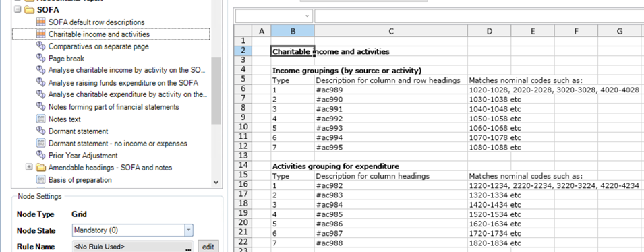Select column F header
The image size is (644, 252).
pos(577,31)
